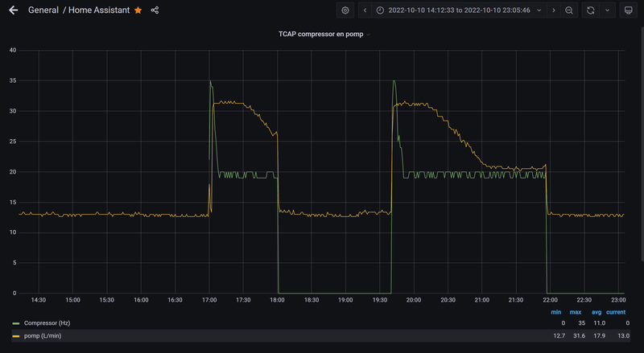Shift time range forward

click(x=554, y=10)
